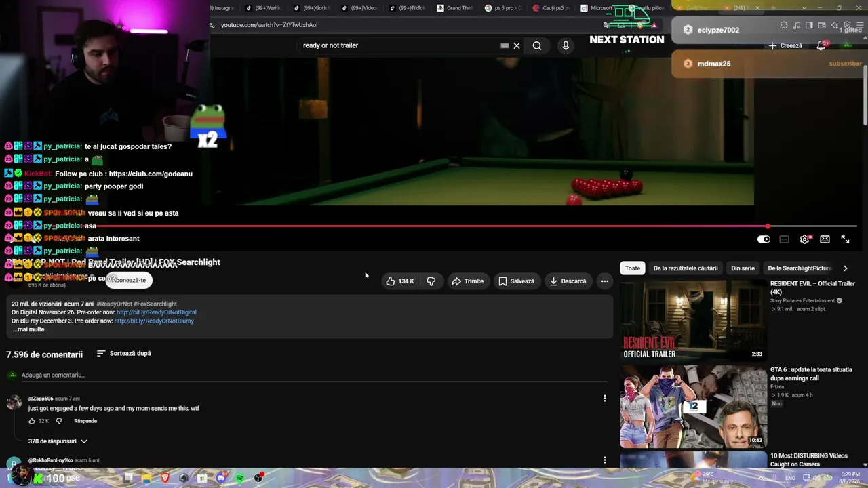This screenshot has height=488, width=868.
Task: Expand the description with ...mai multe
Action: tap(28, 329)
